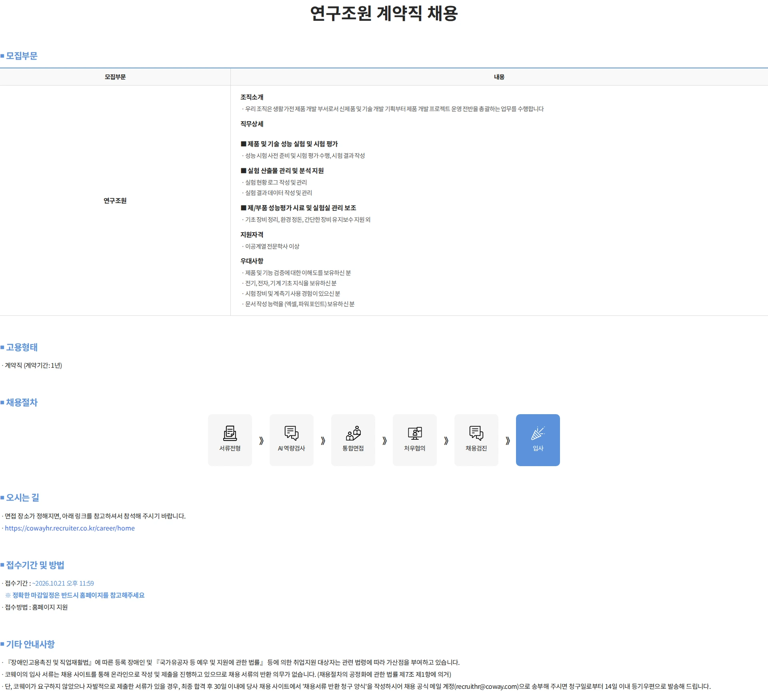Click the 우대사항 subheading
The height and width of the screenshot is (700, 768).
[x=252, y=261]
